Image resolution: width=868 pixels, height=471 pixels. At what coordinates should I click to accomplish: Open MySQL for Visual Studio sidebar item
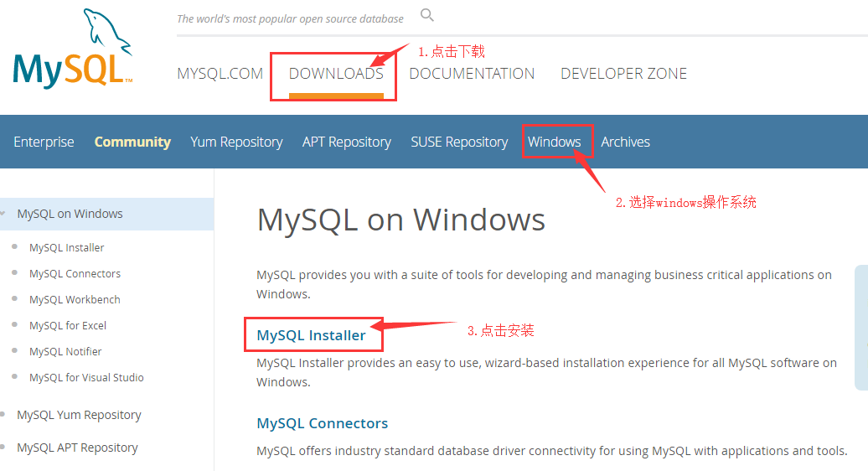[x=86, y=377]
